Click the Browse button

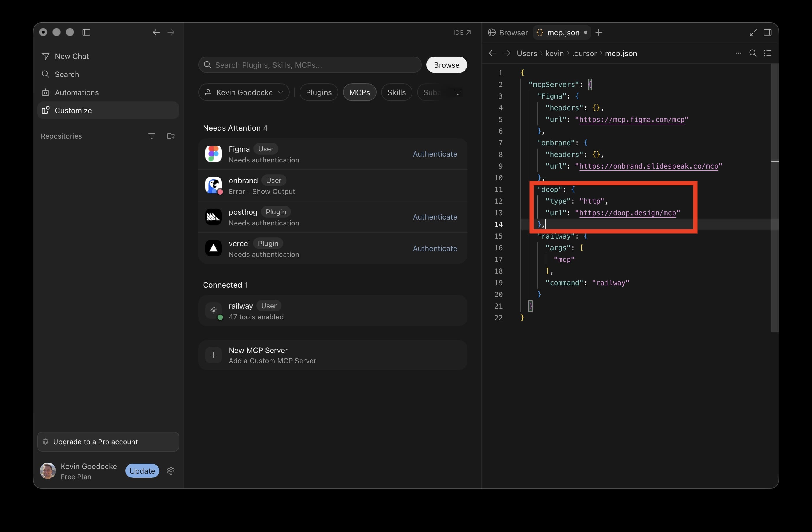[447, 65]
